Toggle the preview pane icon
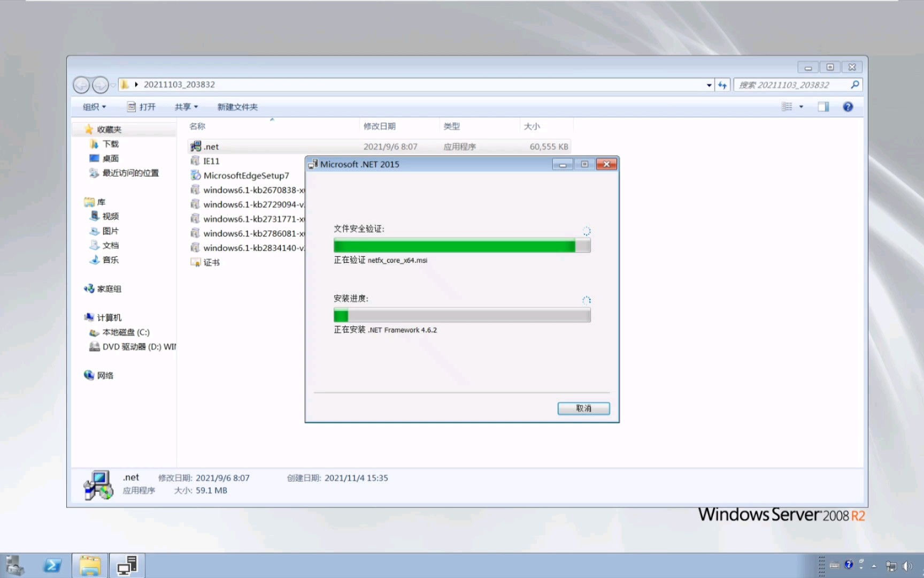Image resolution: width=924 pixels, height=578 pixels. pyautogui.click(x=822, y=107)
